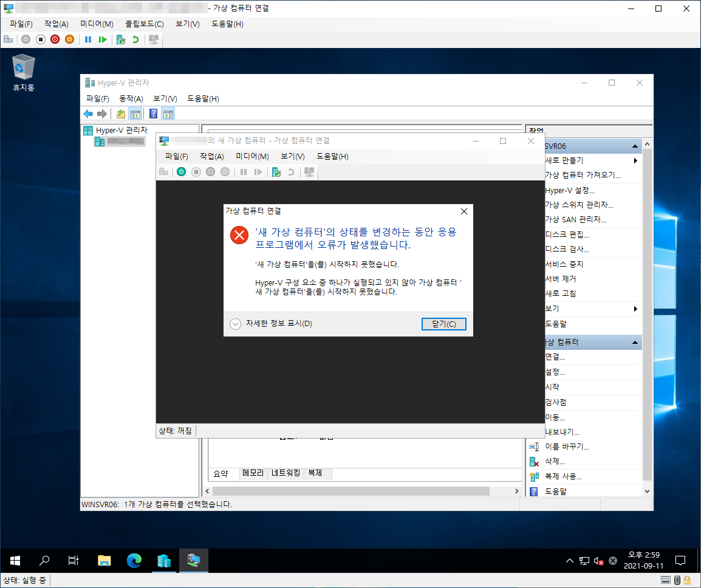
Task: Open 작업(A) menu in inner VM window
Action: coord(212,157)
